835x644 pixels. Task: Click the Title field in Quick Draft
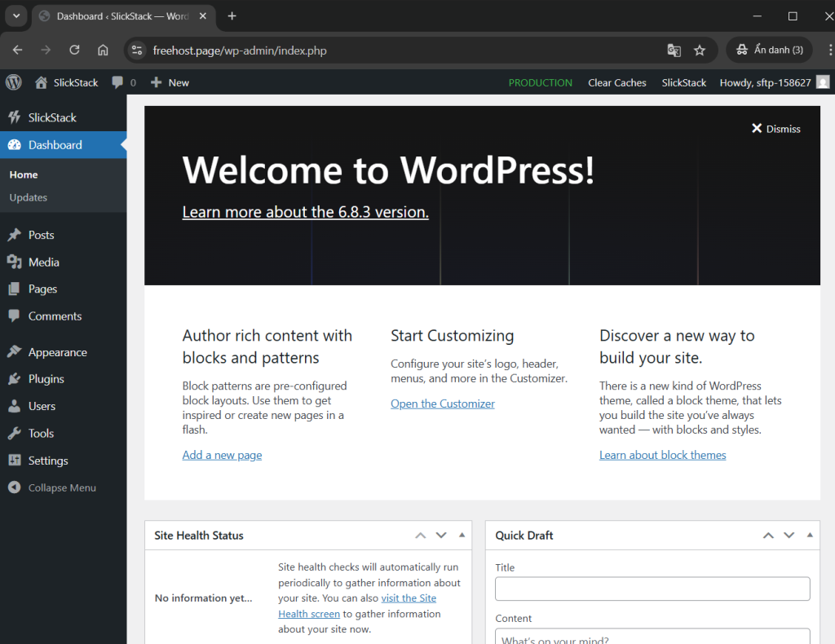point(652,589)
